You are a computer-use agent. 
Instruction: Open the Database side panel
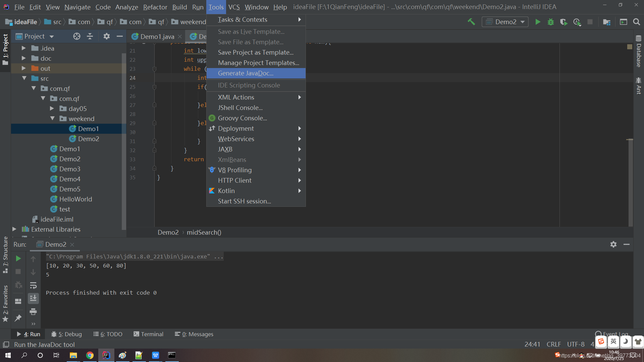[639, 51]
